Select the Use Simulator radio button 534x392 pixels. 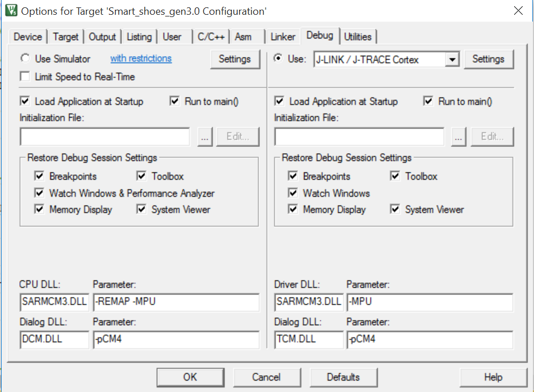[25, 58]
